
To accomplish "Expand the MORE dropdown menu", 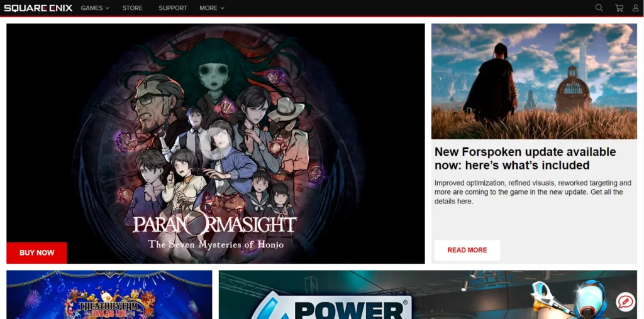I will click(212, 8).
